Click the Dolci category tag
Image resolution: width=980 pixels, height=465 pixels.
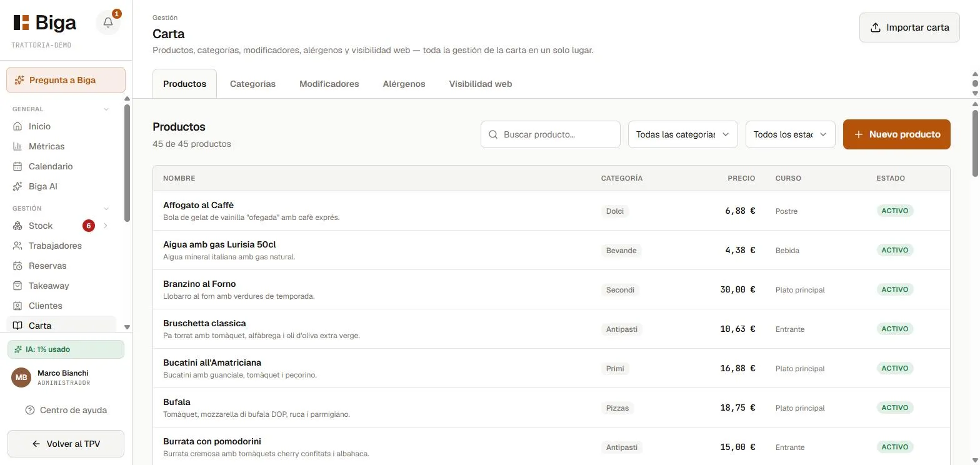click(615, 211)
